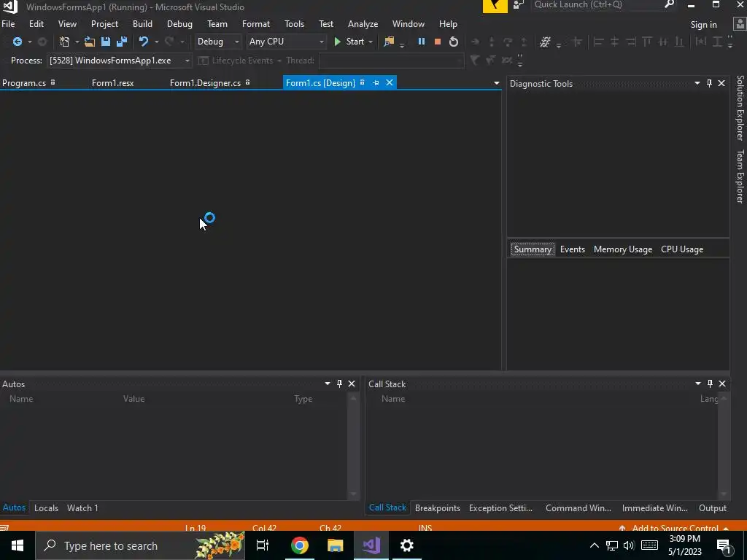The image size is (747, 560).
Task: Click the Send Feedback person icon
Action: (x=519, y=5)
